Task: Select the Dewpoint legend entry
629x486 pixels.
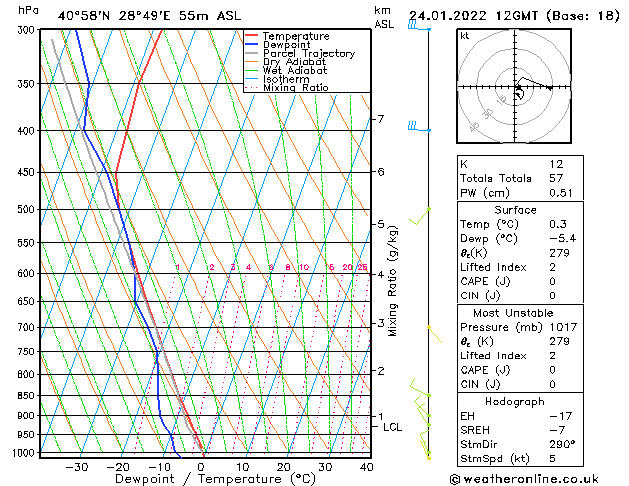Action: (290, 45)
